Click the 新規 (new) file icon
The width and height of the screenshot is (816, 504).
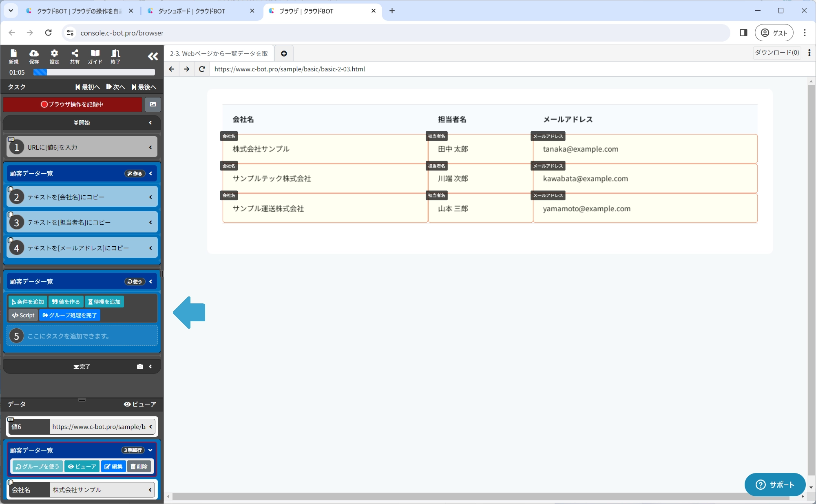click(13, 56)
